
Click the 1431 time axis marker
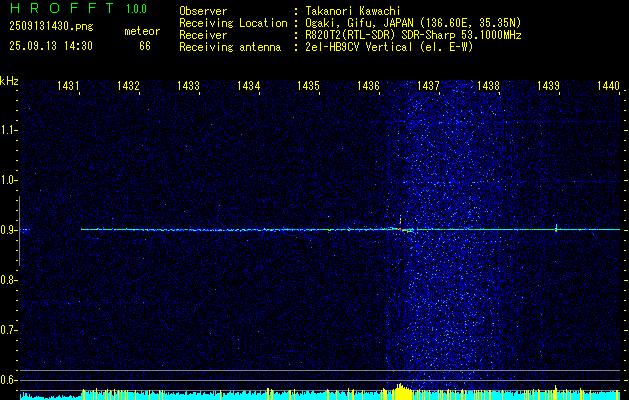tap(67, 85)
